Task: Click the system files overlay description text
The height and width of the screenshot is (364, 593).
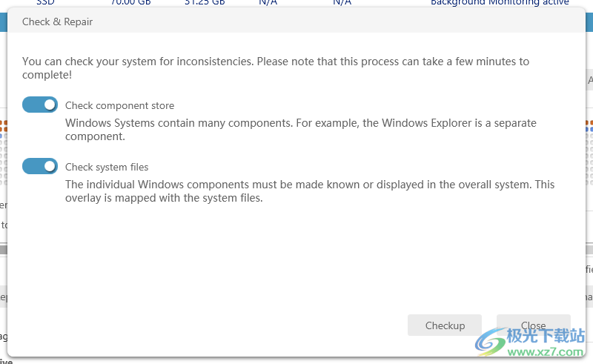Action: point(310,191)
